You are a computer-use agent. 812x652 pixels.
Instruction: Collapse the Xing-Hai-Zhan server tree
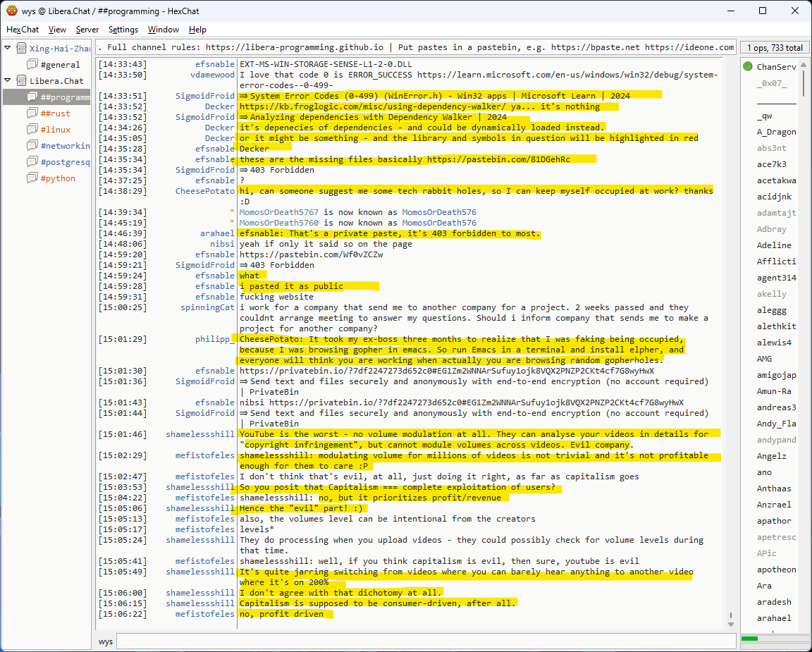pyautogui.click(x=8, y=49)
